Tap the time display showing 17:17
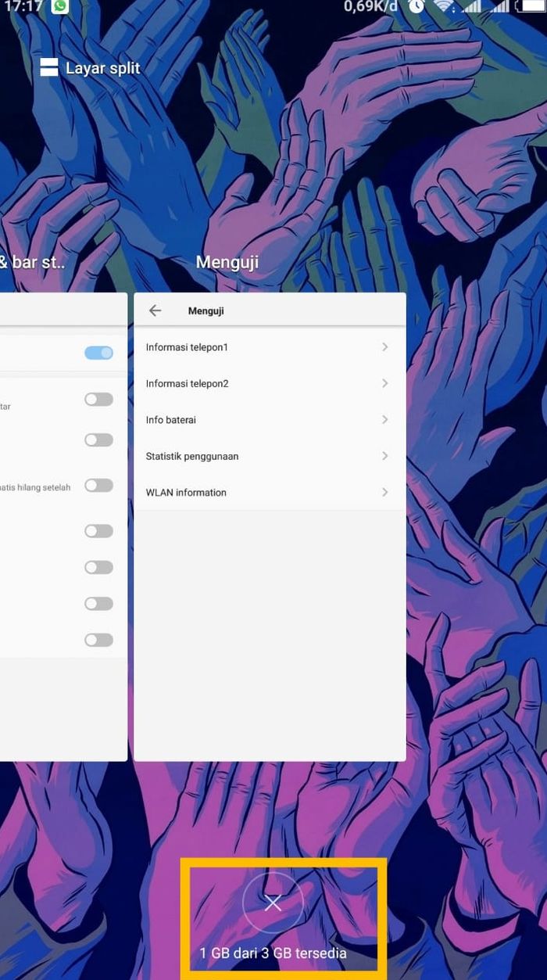547x980 pixels. 22,6
